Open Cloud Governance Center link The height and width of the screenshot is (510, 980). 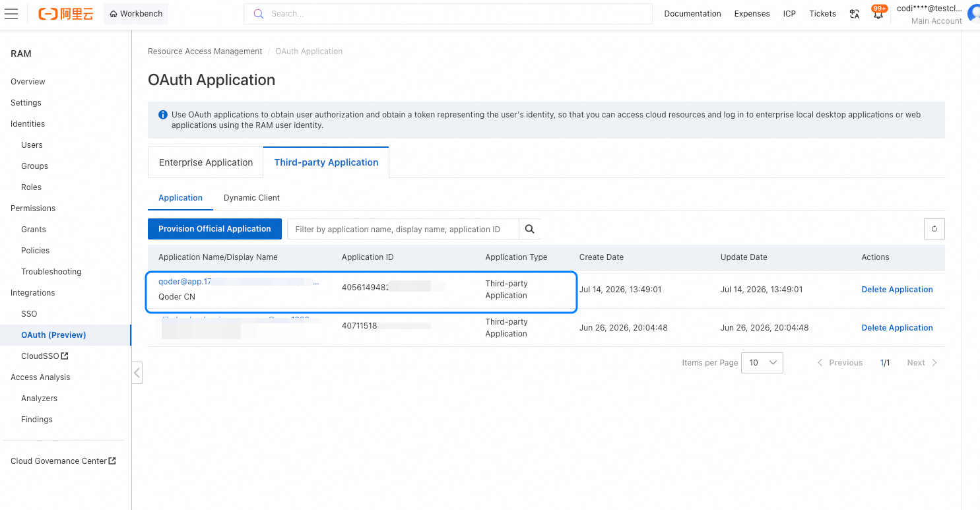63,461
